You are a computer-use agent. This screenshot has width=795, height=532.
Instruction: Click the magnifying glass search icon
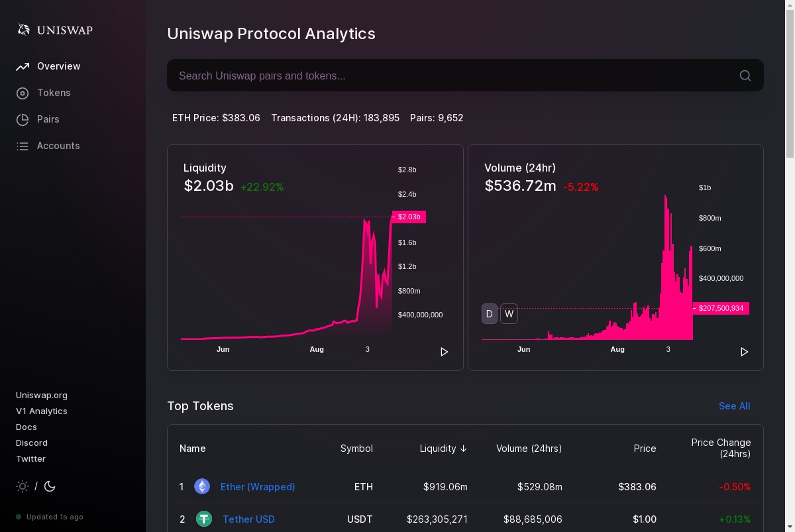745,76
